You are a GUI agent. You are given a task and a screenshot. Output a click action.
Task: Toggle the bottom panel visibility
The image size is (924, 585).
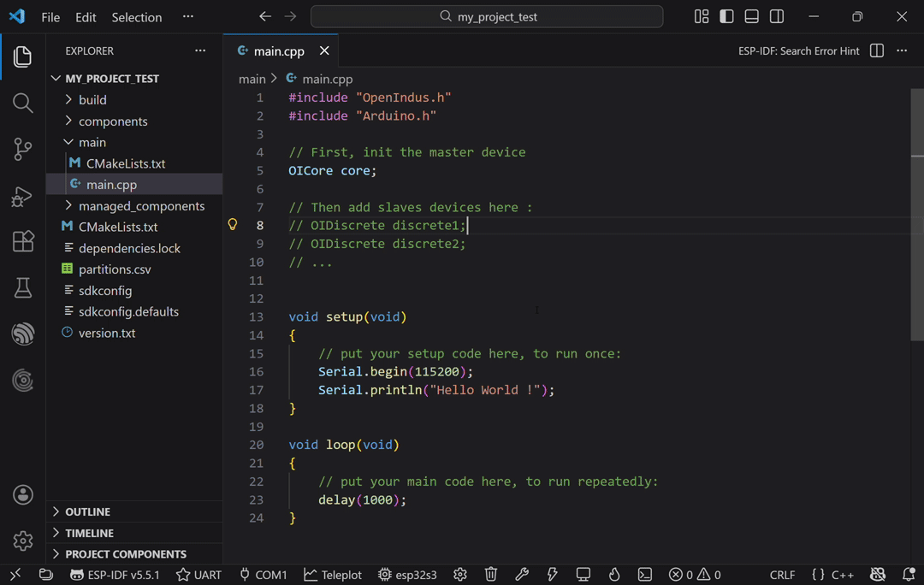pos(751,17)
